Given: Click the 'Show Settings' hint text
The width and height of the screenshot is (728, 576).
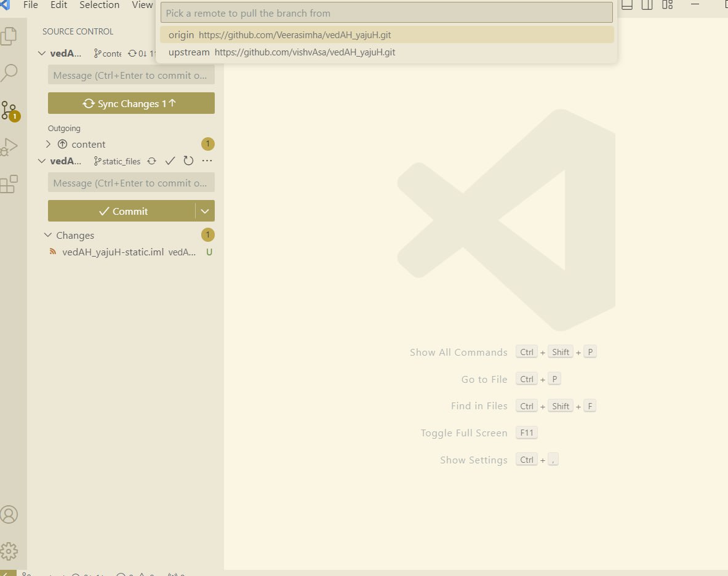Looking at the screenshot, I should click(x=474, y=460).
